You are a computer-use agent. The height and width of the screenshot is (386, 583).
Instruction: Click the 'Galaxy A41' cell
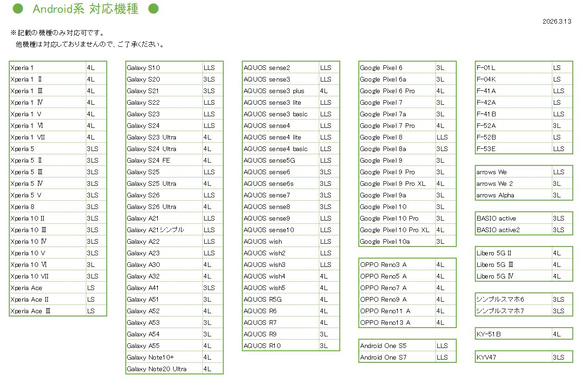pyautogui.click(x=164, y=288)
